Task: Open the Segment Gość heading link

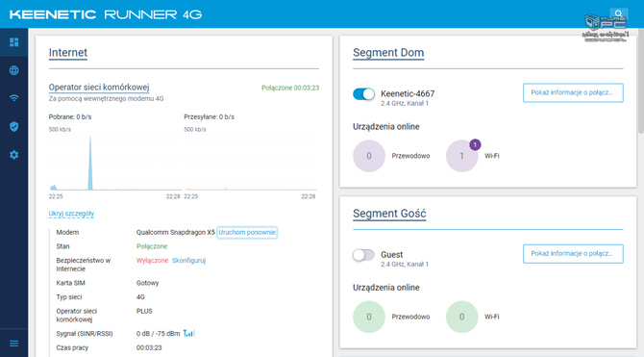Action: [x=389, y=214]
